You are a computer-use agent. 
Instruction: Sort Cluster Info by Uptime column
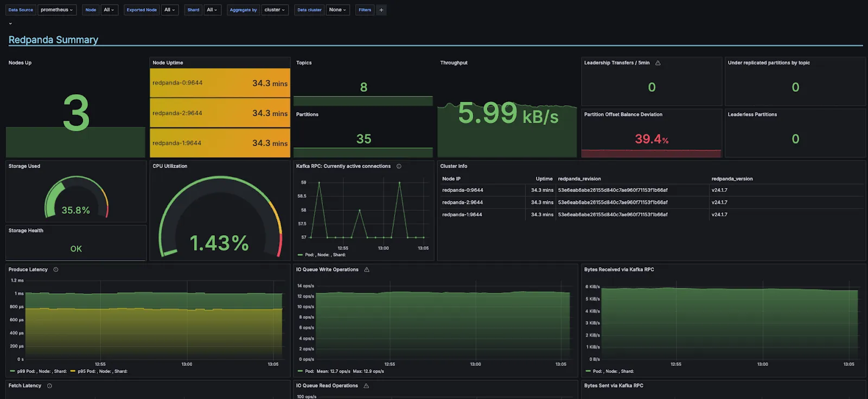(544, 179)
